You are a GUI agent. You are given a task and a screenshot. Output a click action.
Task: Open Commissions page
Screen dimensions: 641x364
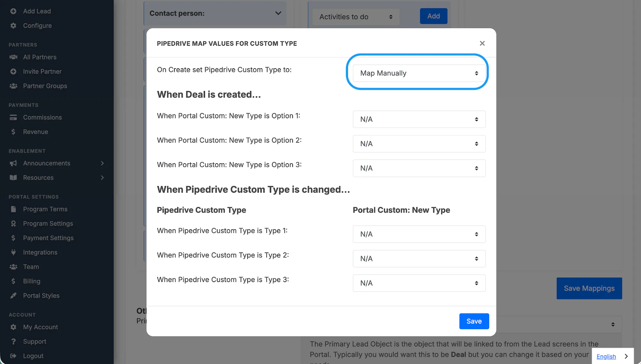[42, 117]
